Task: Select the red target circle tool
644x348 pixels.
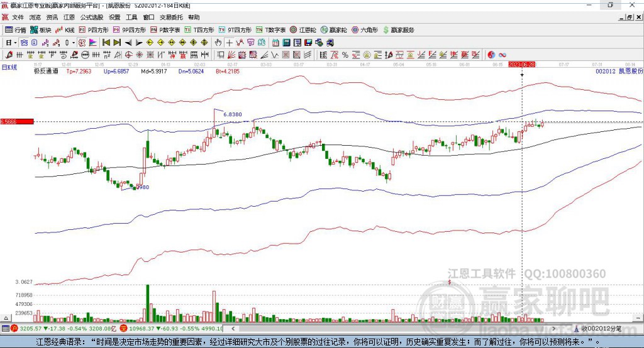Action: pyautogui.click(x=128, y=55)
